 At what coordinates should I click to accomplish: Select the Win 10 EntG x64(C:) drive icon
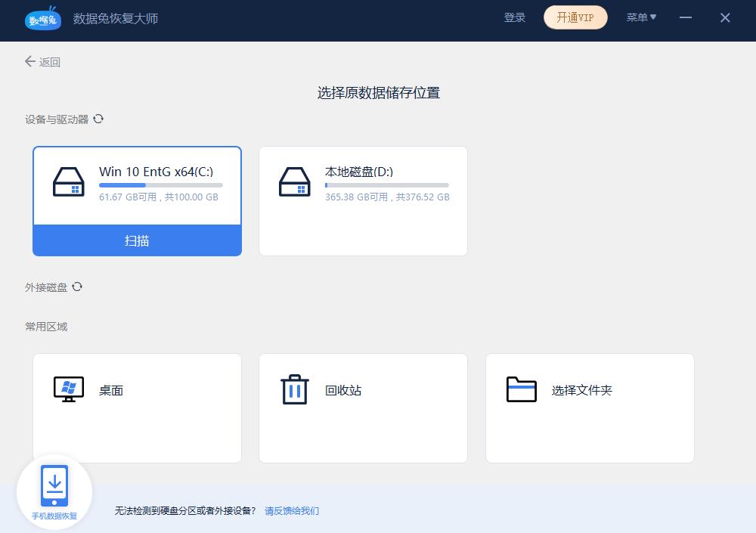69,181
